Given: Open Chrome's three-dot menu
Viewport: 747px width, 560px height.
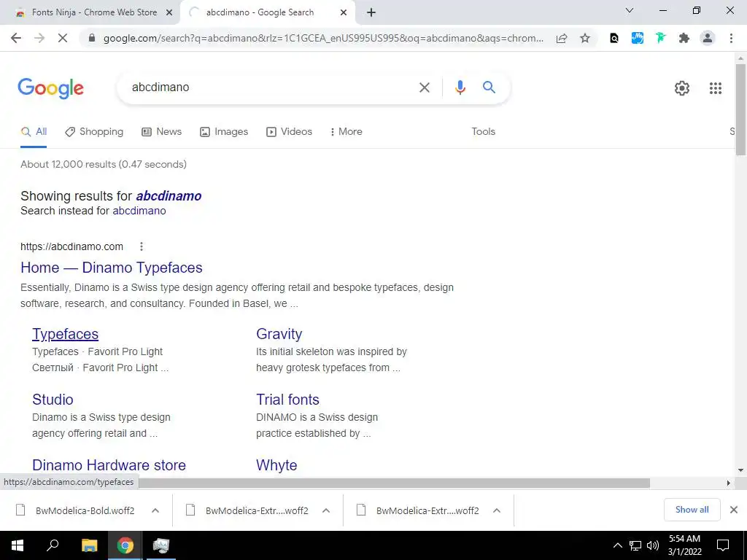Looking at the screenshot, I should coord(731,38).
